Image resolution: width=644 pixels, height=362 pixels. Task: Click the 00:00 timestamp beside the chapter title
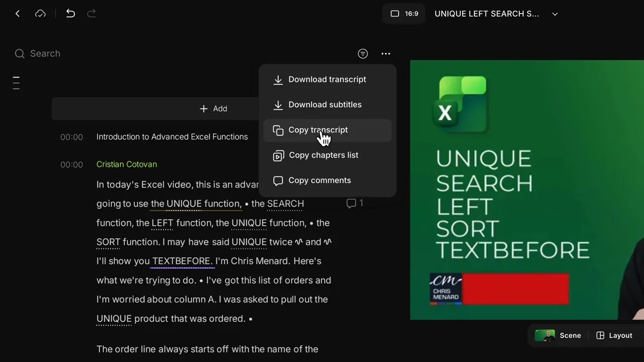click(71, 137)
